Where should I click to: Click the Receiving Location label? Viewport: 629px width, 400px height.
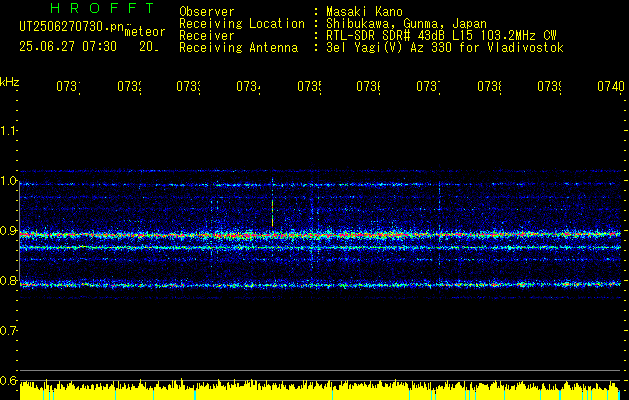[x=242, y=24]
